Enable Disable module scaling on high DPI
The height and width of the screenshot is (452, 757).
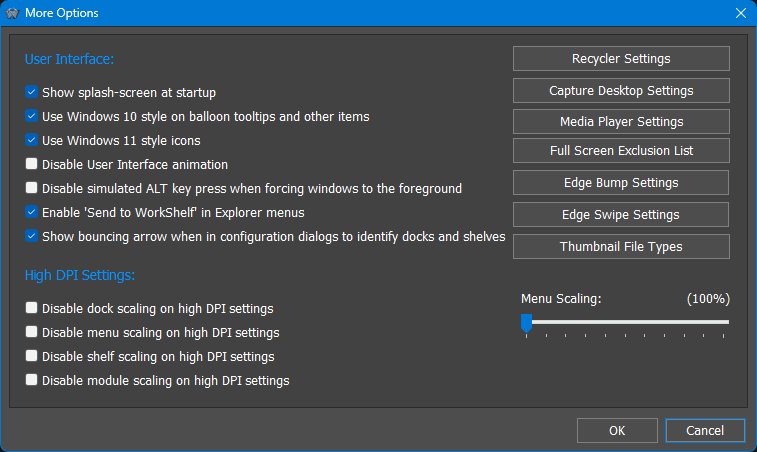tap(31, 380)
